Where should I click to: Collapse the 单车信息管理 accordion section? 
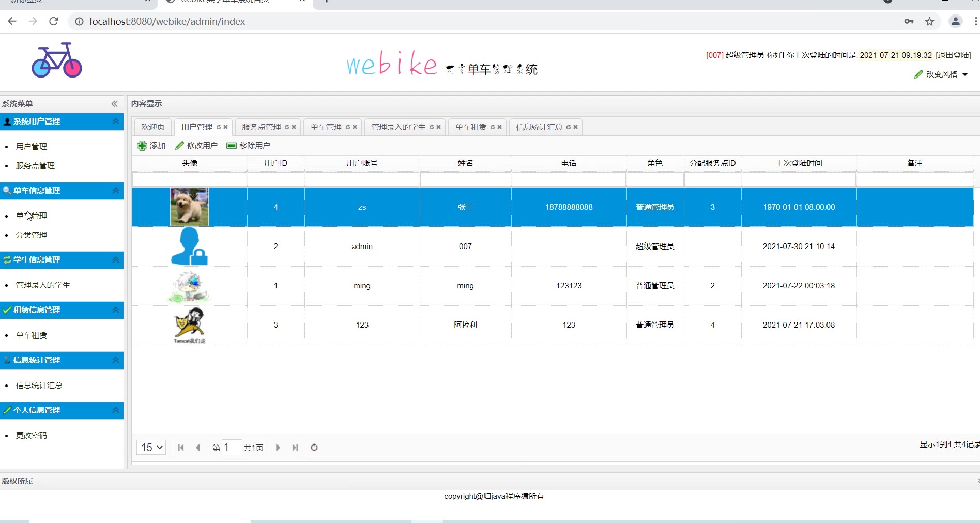[x=116, y=191]
